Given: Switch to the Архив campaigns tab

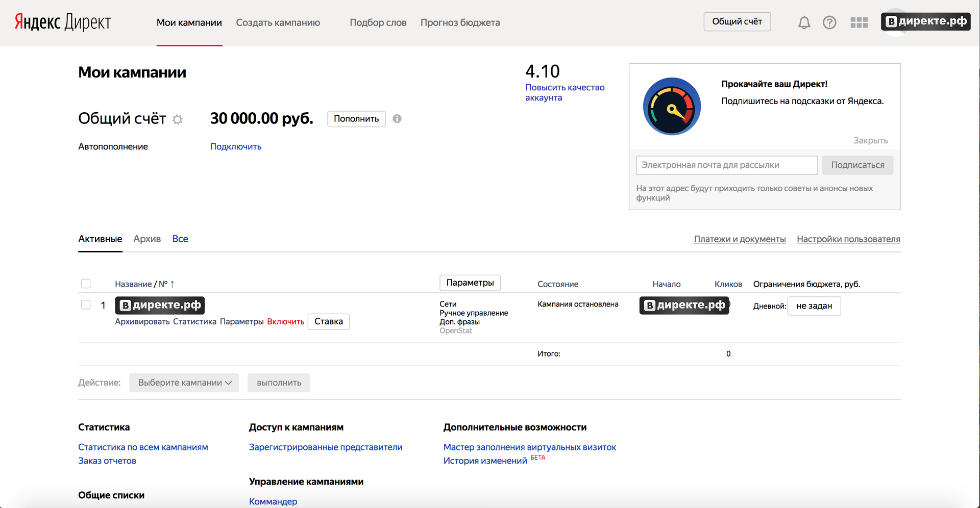Looking at the screenshot, I should pyautogui.click(x=147, y=239).
